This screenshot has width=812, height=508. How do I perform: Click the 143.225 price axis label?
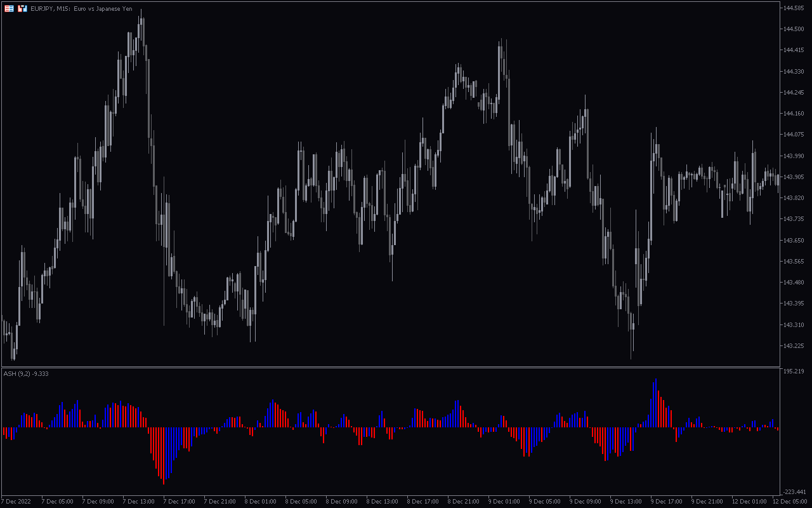coord(794,345)
